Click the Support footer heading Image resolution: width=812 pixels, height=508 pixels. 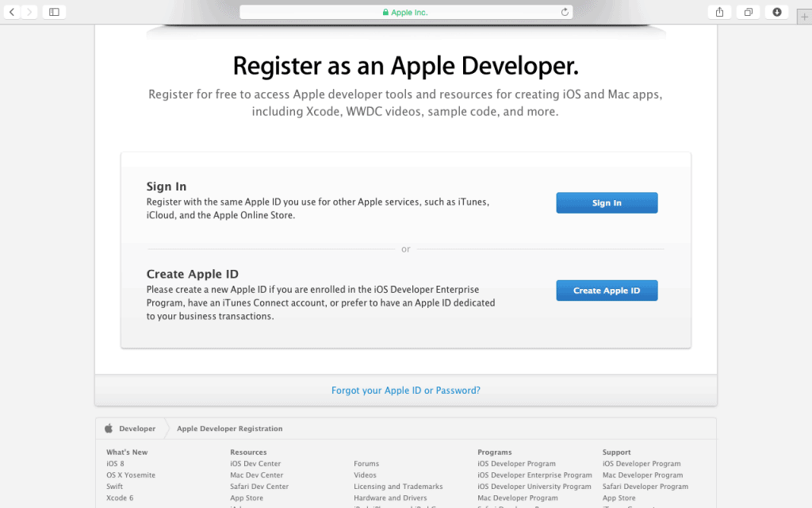pyautogui.click(x=616, y=452)
